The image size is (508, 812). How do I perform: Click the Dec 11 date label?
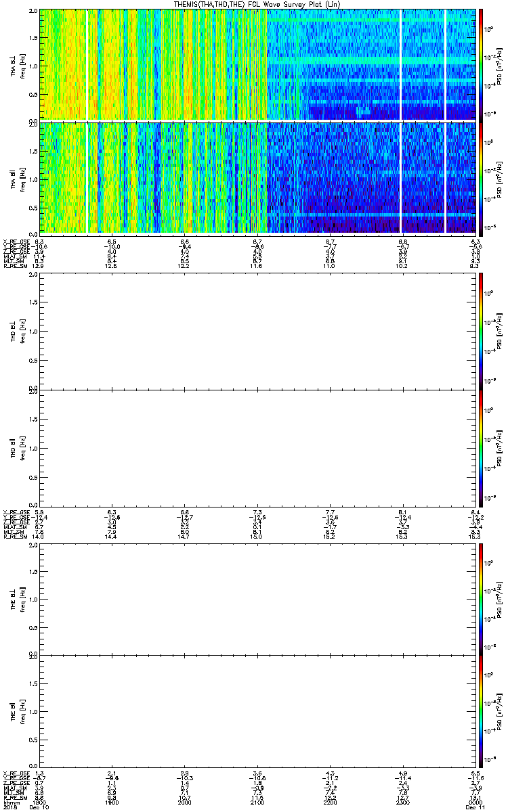click(x=475, y=807)
